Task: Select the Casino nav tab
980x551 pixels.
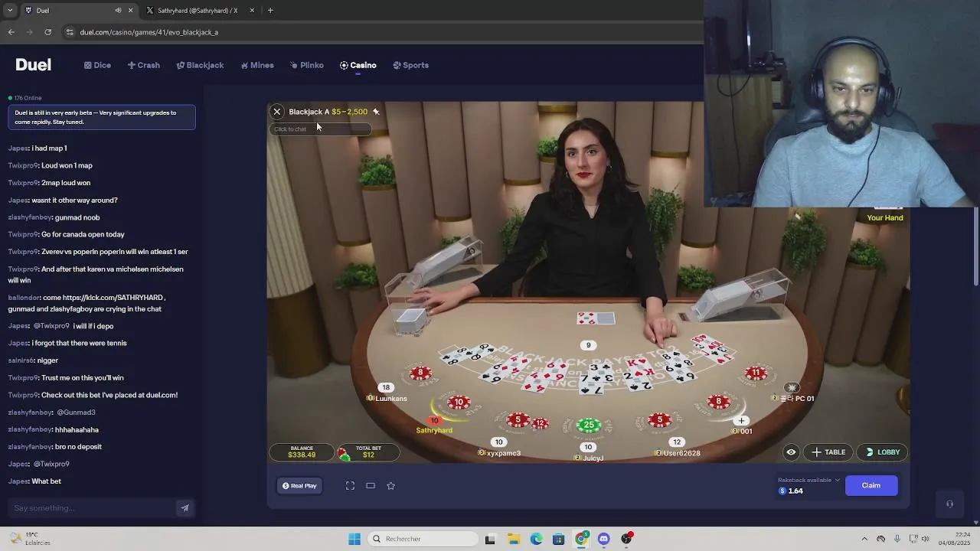Action: 358,65
